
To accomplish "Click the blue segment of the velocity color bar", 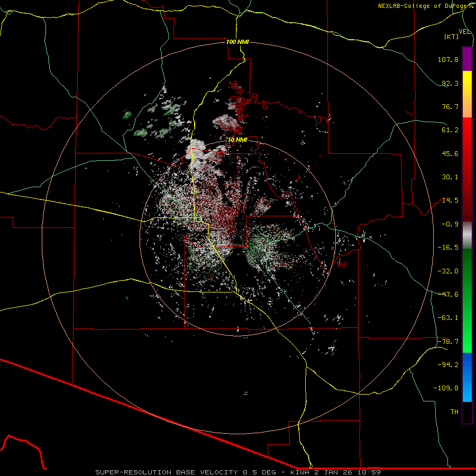I will (x=467, y=377).
